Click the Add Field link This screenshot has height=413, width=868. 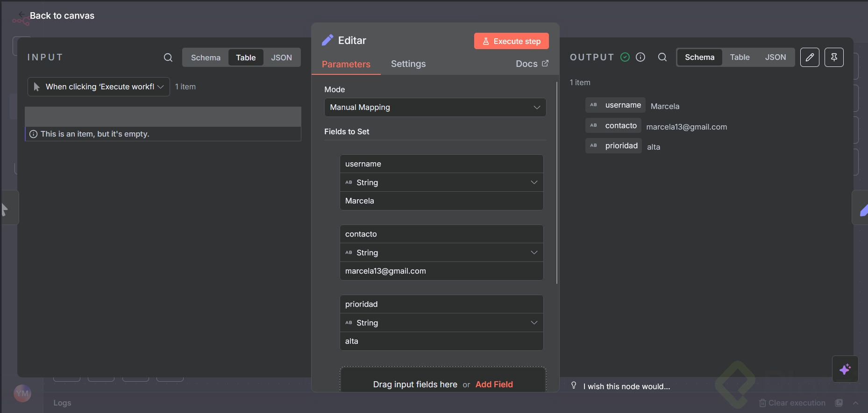[494, 384]
